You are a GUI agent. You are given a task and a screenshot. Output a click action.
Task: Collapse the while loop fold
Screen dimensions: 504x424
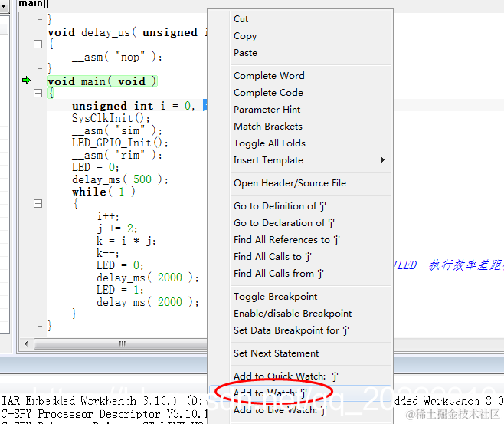click(x=38, y=204)
